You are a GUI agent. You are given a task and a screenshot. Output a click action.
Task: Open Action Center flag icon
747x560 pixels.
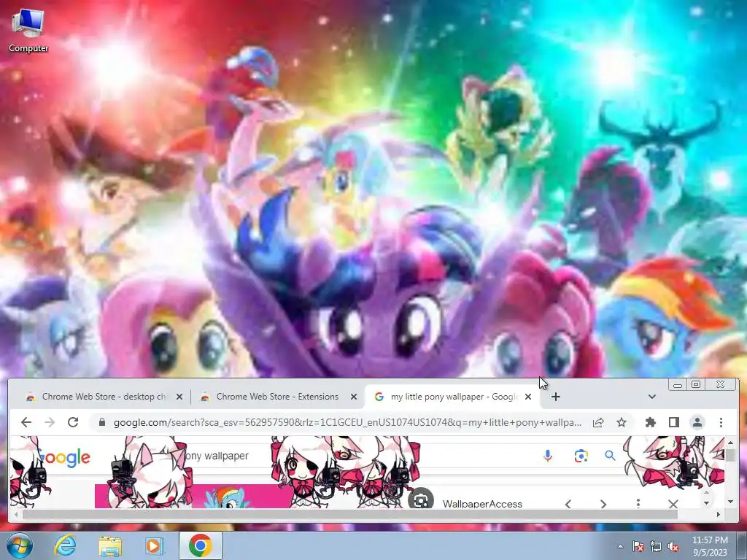point(638,547)
